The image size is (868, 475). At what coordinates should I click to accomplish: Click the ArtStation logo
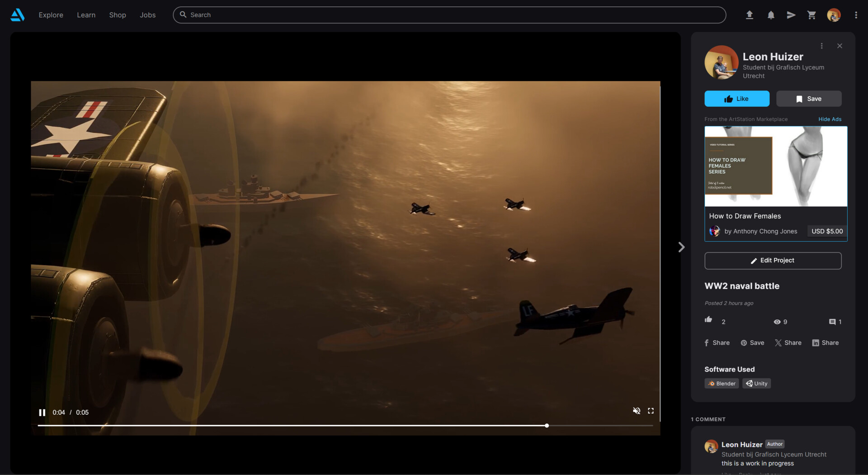coord(17,14)
